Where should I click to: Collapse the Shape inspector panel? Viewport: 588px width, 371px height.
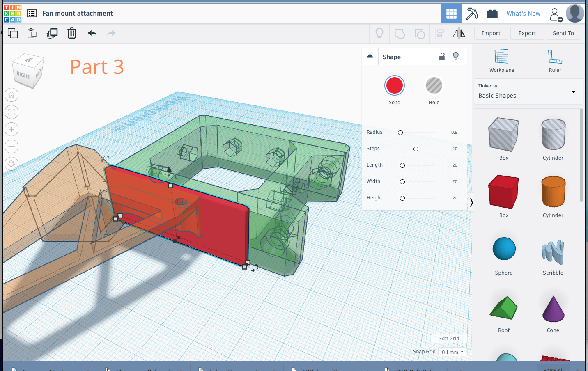pyautogui.click(x=370, y=56)
